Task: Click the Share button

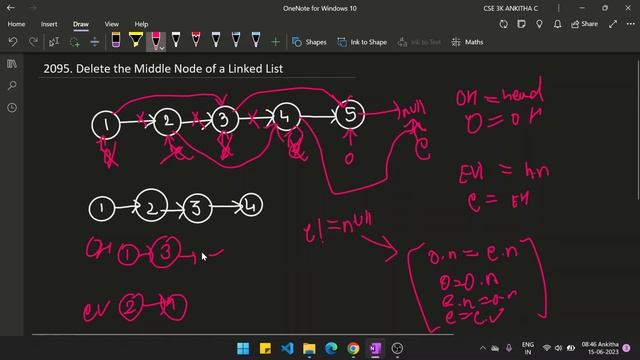Action: 584,24
